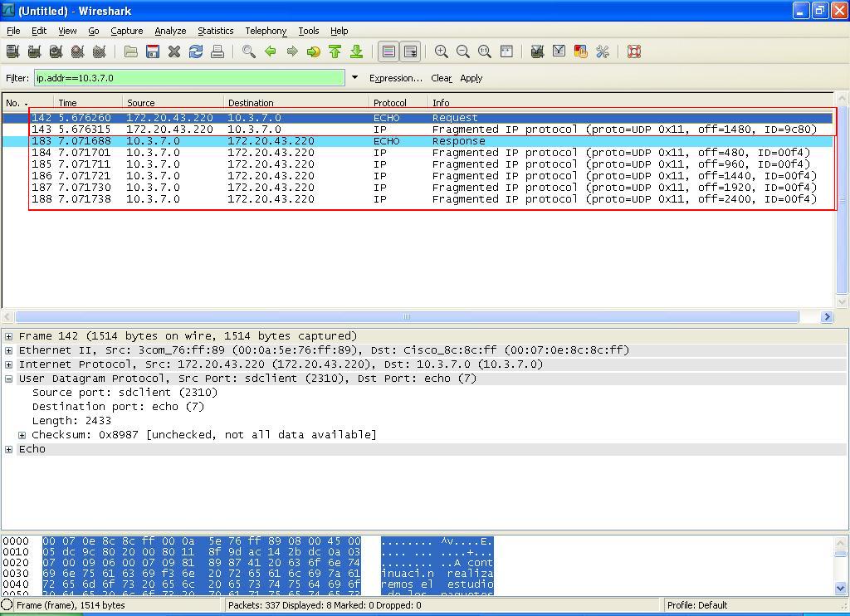The height and width of the screenshot is (616, 850).
Task: Open the filter Expression builder
Action: click(396, 78)
